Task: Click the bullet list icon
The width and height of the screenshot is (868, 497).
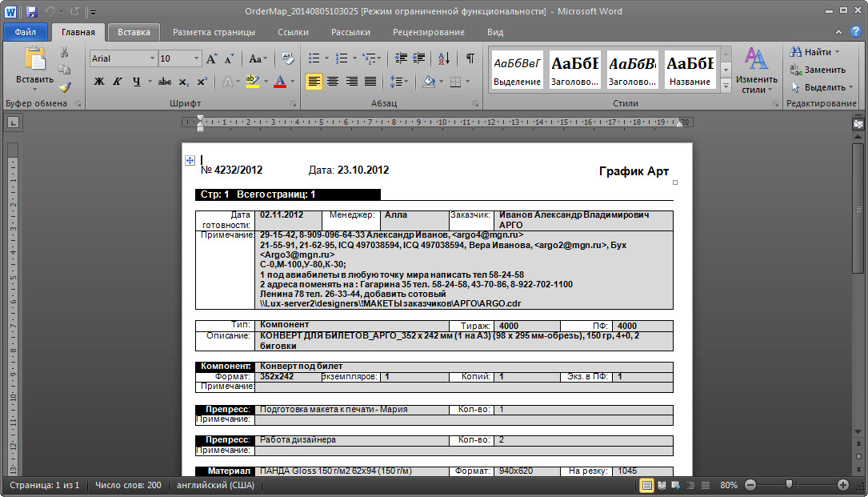Action: [x=314, y=58]
